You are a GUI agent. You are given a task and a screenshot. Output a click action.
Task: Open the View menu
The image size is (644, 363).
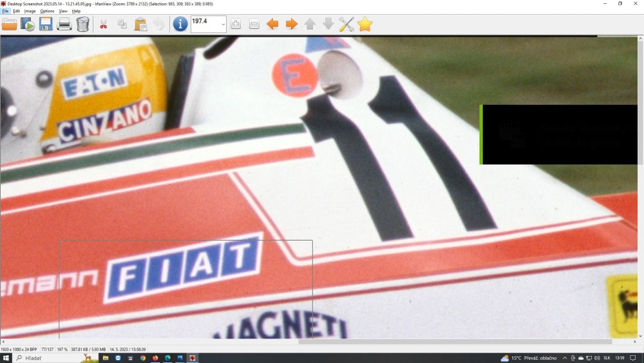click(63, 11)
